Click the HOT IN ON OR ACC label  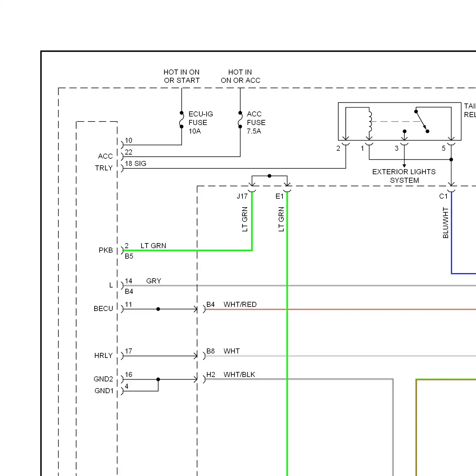tap(240, 76)
